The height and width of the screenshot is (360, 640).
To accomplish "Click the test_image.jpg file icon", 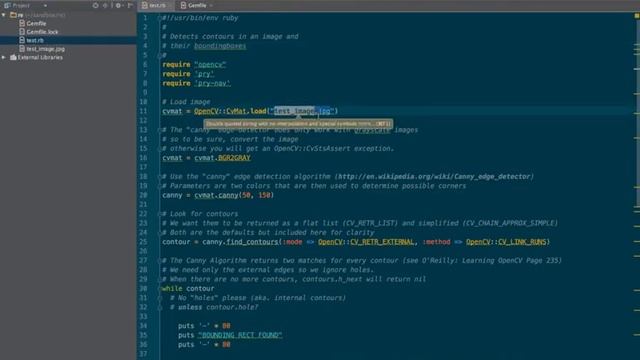I will tap(22, 49).
